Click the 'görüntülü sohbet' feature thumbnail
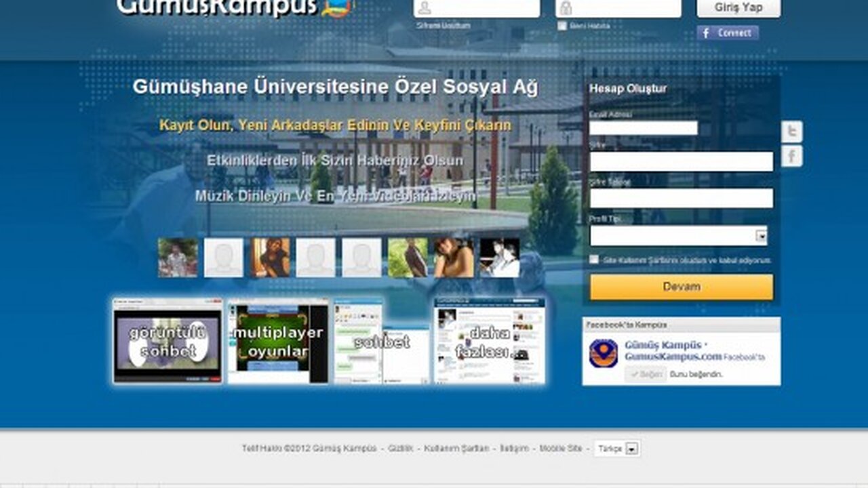Viewport: 868px width, 488px height. click(x=167, y=341)
